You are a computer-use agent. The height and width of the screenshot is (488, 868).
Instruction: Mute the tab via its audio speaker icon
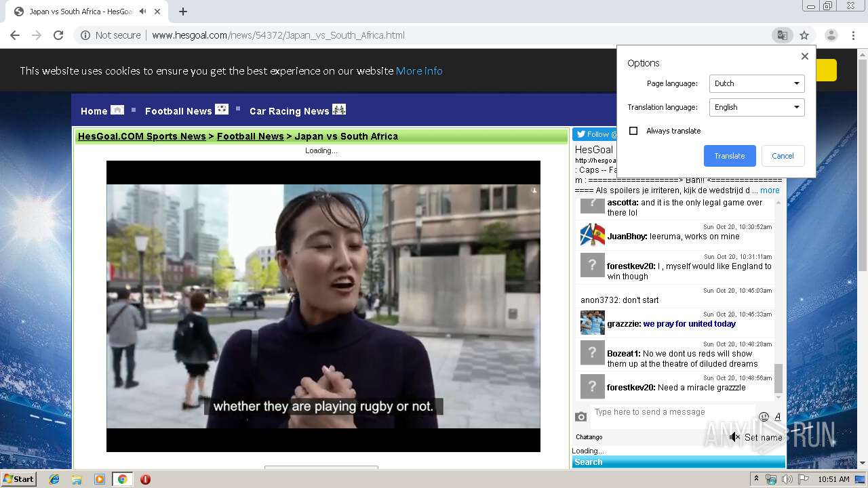pos(142,12)
